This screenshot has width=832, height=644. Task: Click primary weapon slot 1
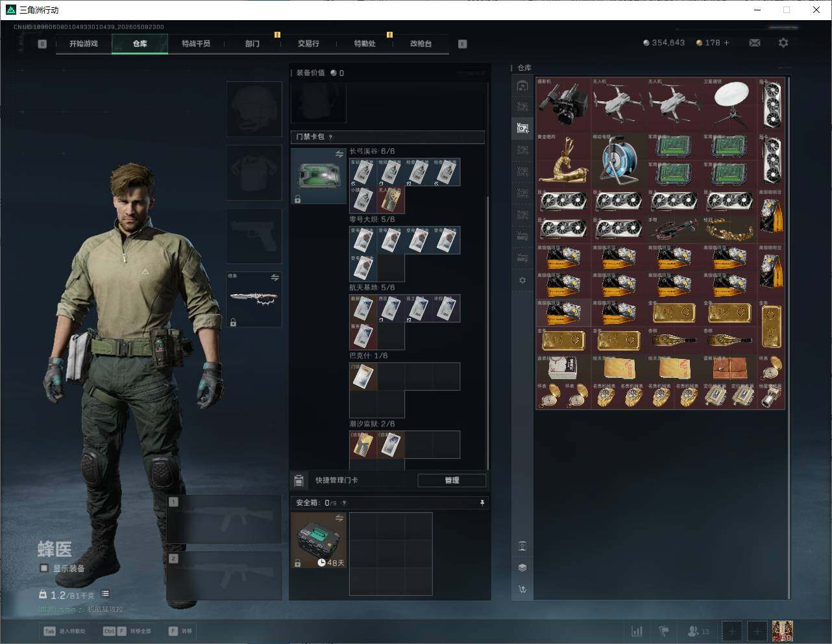[x=225, y=519]
